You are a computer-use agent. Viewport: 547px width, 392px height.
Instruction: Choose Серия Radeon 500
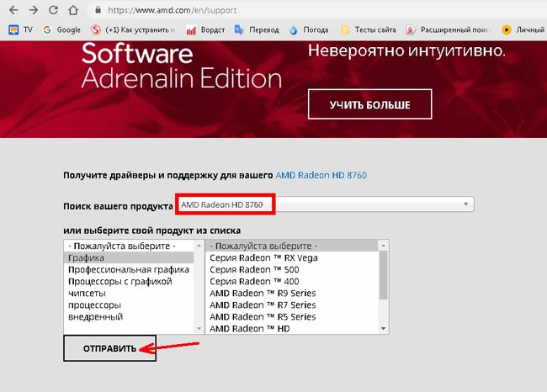(x=292, y=269)
